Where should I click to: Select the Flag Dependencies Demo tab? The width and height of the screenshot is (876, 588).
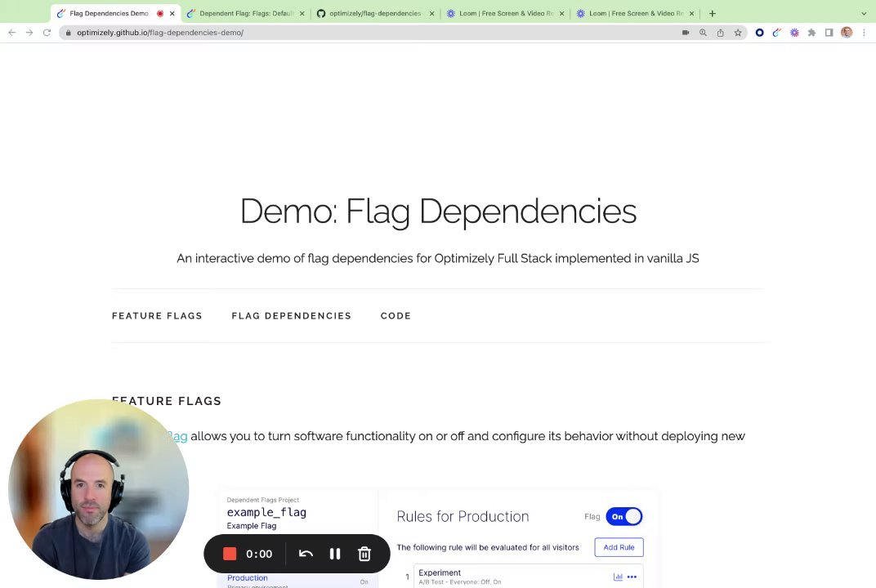pos(109,13)
